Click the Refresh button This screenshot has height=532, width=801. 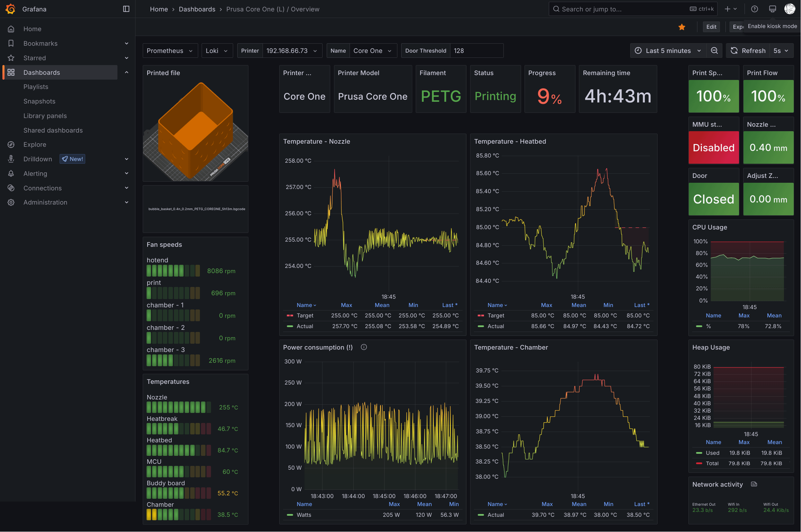click(x=748, y=51)
